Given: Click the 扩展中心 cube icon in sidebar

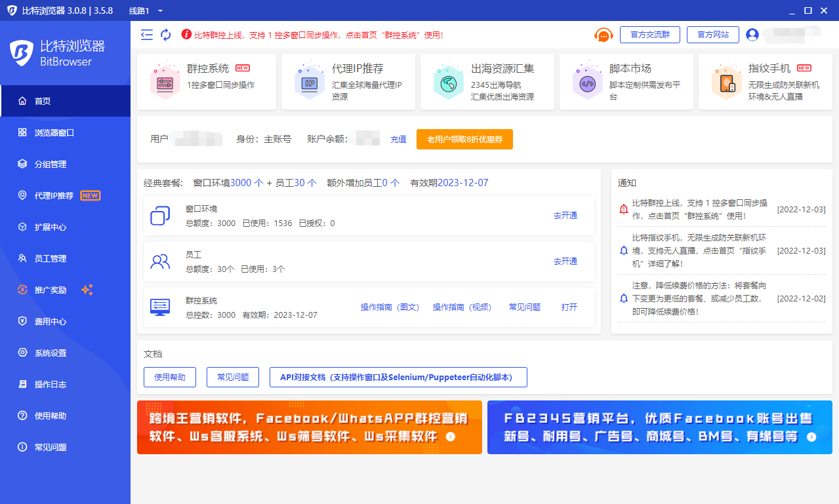Looking at the screenshot, I should [x=22, y=227].
